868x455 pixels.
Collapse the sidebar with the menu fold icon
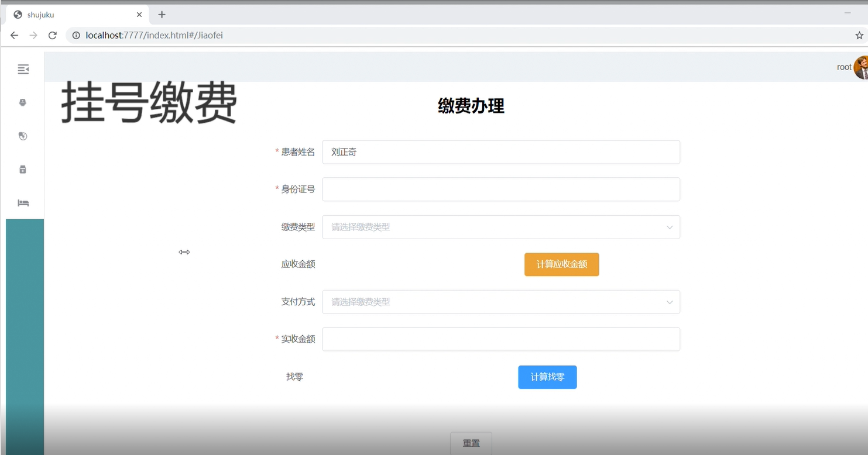(x=23, y=70)
